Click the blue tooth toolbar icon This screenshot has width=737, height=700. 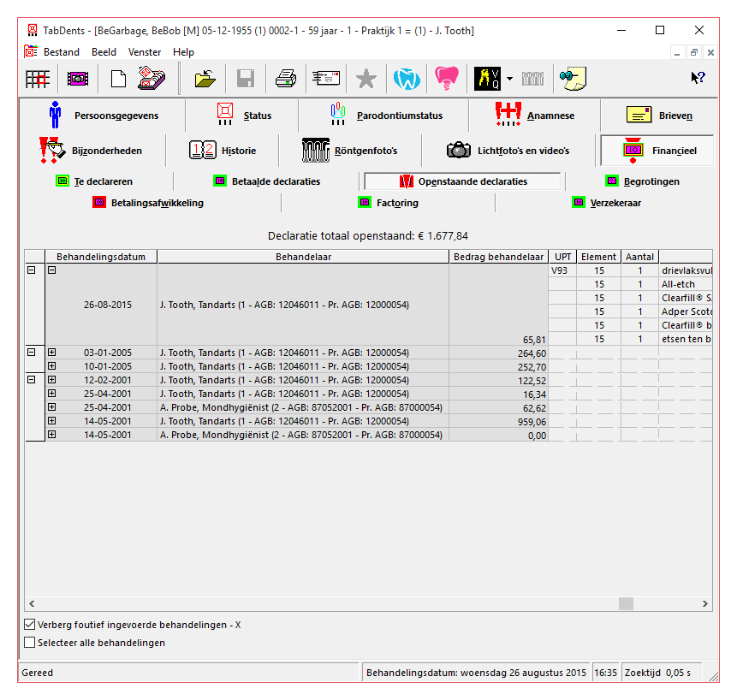(x=407, y=79)
